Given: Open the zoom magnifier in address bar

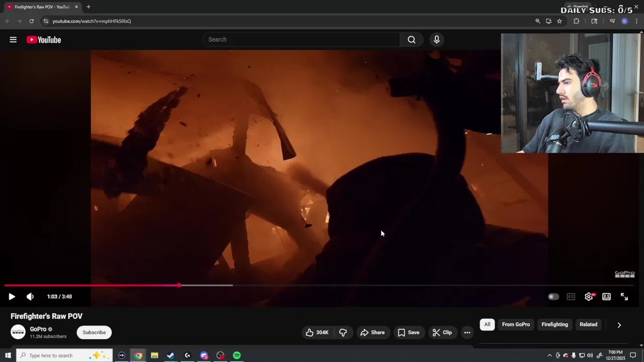Looking at the screenshot, I should pyautogui.click(x=538, y=21).
